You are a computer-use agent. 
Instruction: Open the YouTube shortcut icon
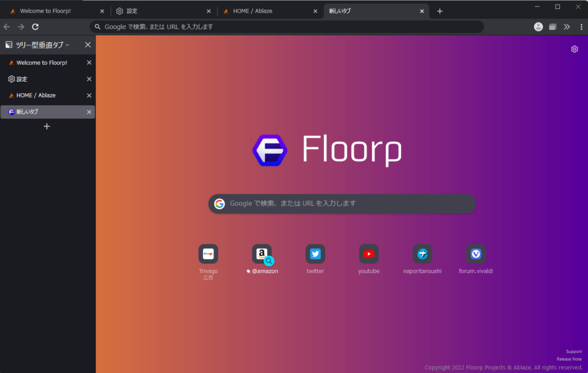click(369, 254)
